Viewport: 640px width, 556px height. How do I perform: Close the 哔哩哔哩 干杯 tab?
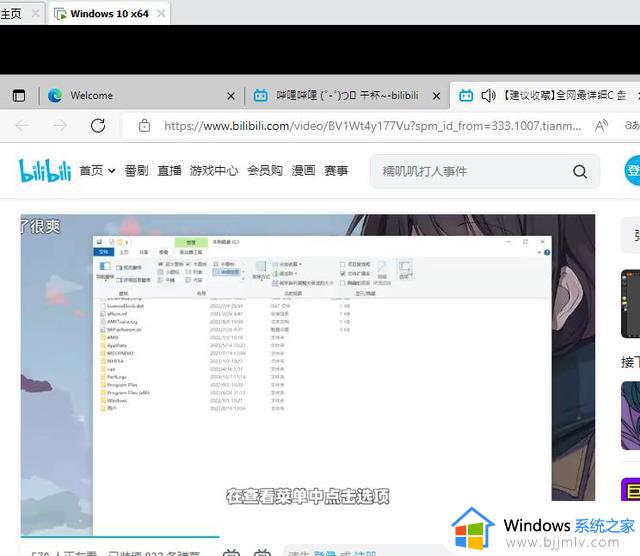point(436,96)
